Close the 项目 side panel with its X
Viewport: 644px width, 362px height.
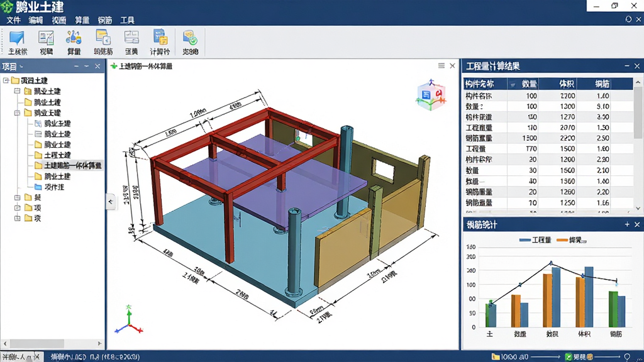pos(97,66)
